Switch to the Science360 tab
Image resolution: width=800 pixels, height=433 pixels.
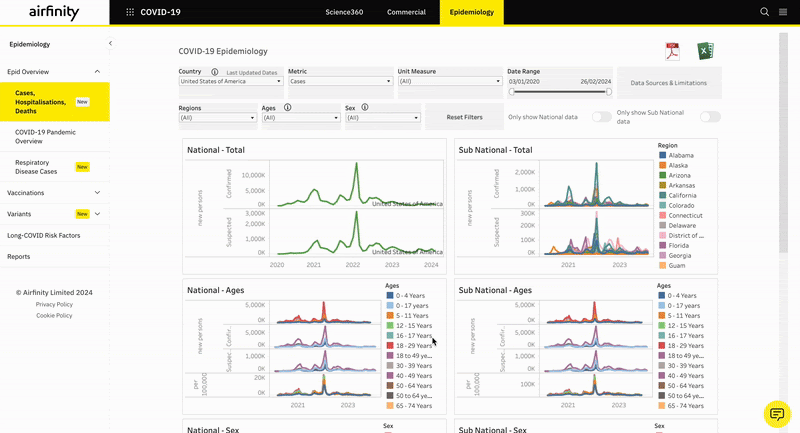tap(344, 12)
